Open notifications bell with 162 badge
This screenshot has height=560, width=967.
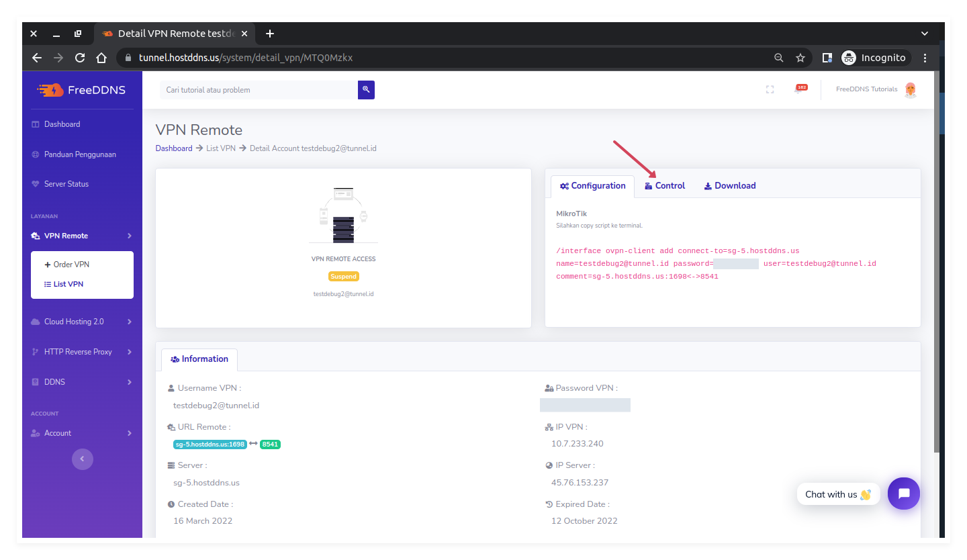pos(799,89)
